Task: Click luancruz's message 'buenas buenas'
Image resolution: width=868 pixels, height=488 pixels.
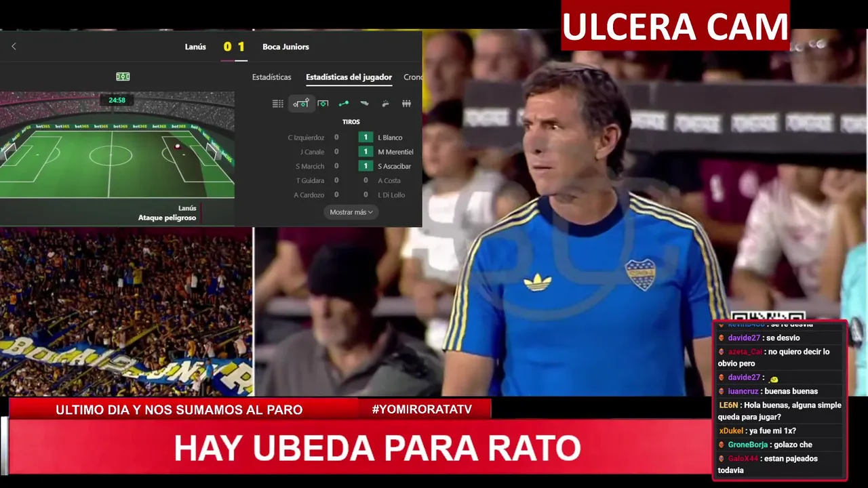Action: (x=791, y=391)
